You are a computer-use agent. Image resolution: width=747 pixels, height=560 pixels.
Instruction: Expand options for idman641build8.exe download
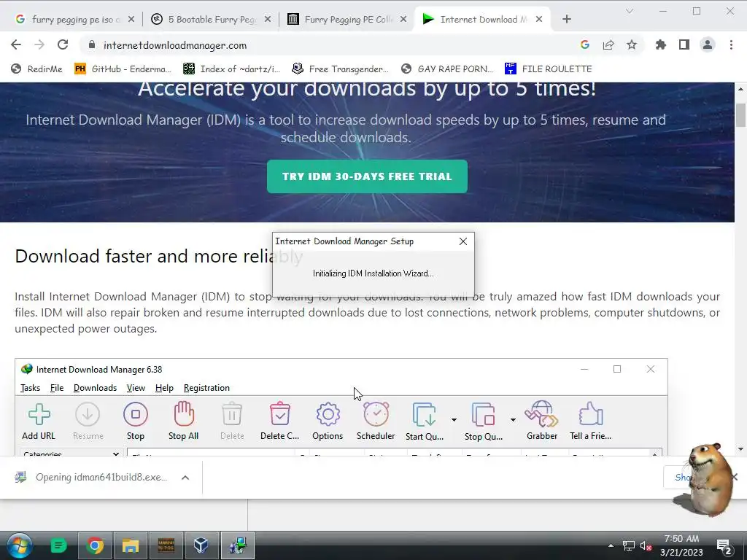pos(185,478)
